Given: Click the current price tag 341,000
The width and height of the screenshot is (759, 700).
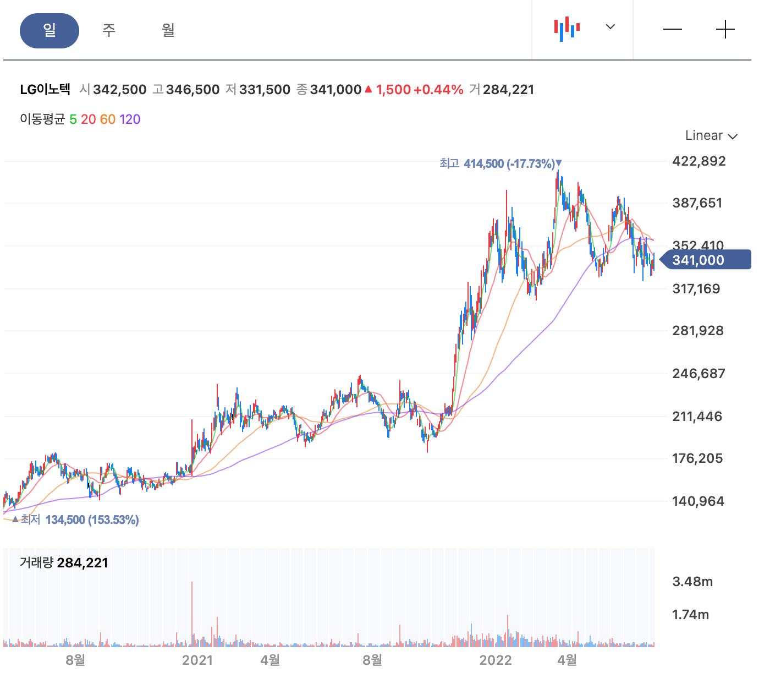Looking at the screenshot, I should point(705,260).
